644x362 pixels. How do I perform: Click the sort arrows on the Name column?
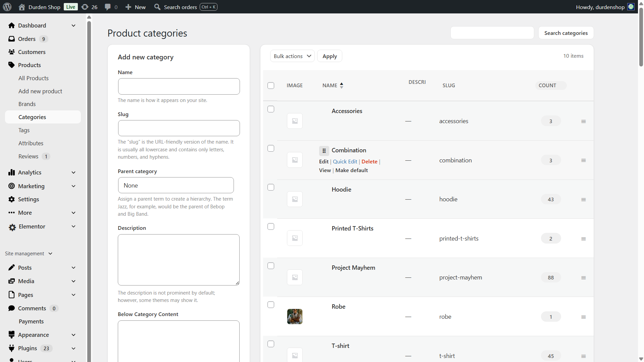[x=342, y=85]
